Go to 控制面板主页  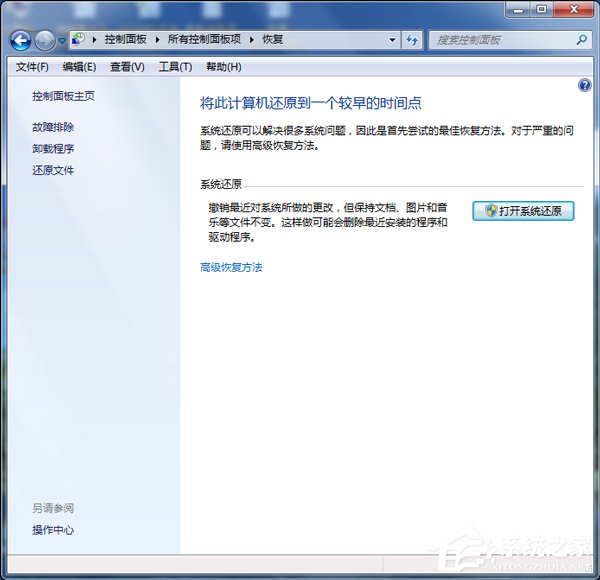point(63,96)
